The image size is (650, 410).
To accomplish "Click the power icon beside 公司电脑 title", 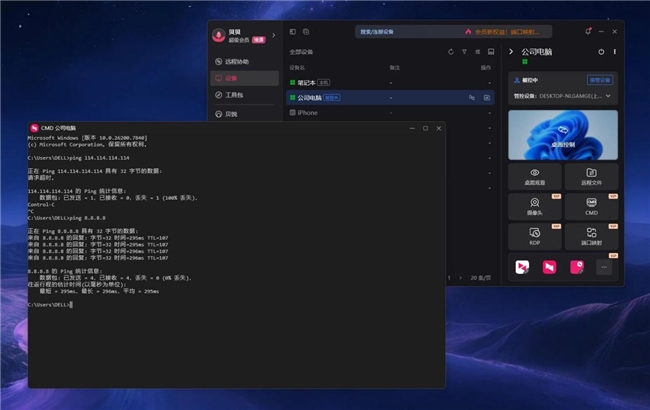I will coord(601,51).
